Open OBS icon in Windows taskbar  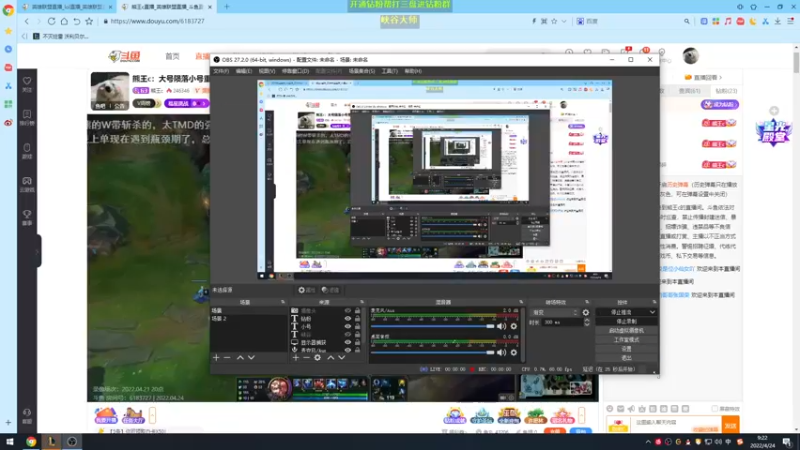72,442
